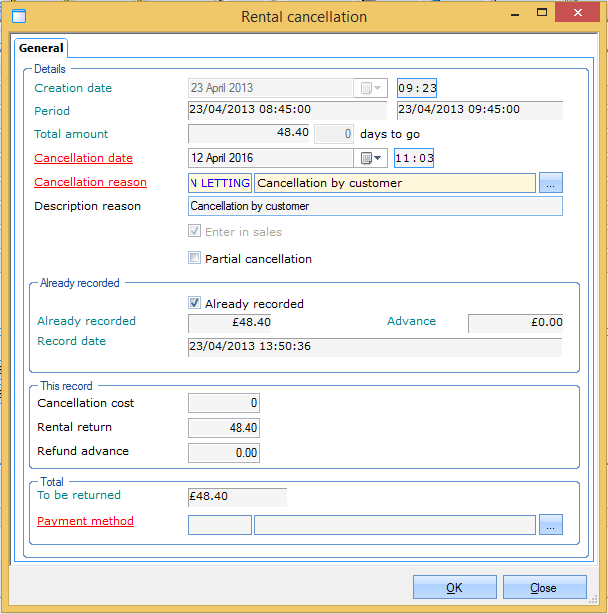Screen dimensions: 608x614
Task: Click the Refund advance input field
Action: point(224,453)
